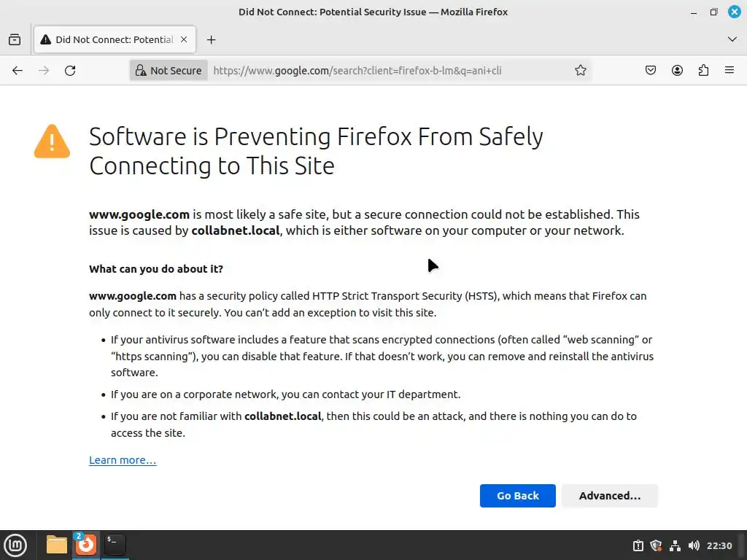The image size is (747, 560).
Task: Open the Linux Mint start menu
Action: [x=15, y=545]
